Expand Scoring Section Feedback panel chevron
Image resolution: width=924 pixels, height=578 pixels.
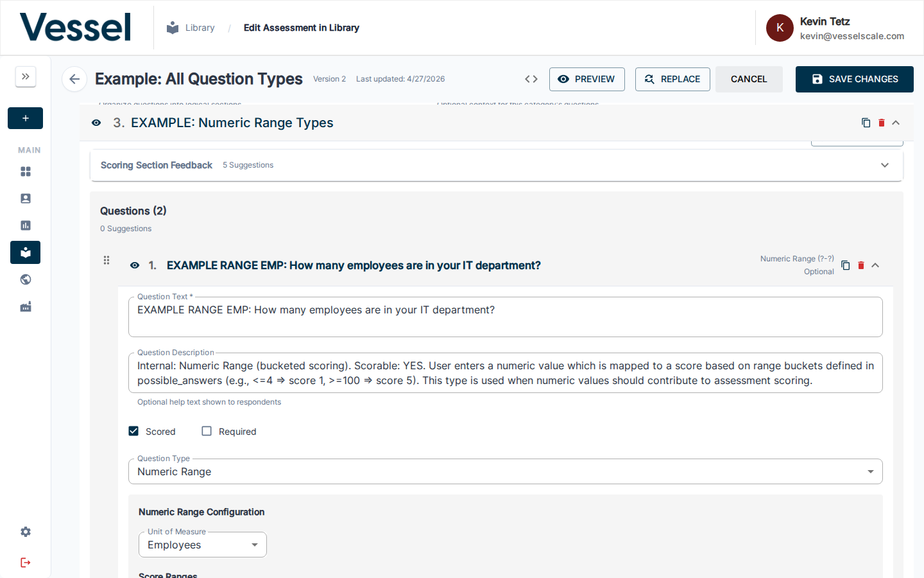point(885,165)
